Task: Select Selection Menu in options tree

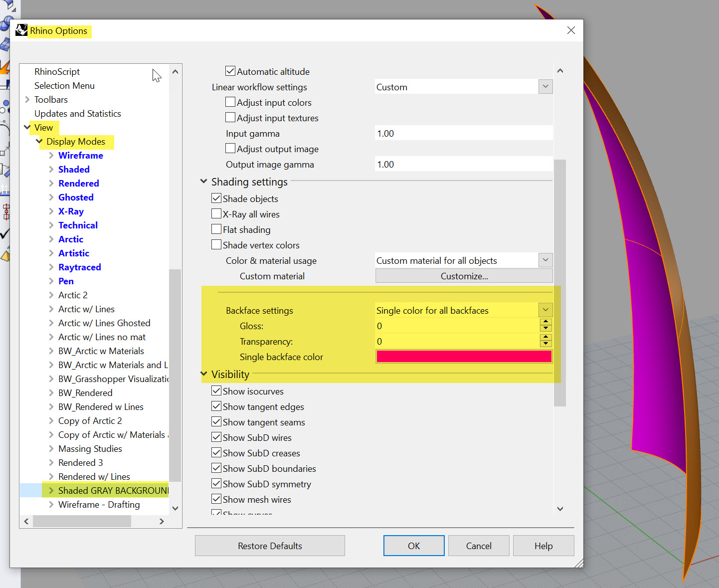Action: coord(64,86)
